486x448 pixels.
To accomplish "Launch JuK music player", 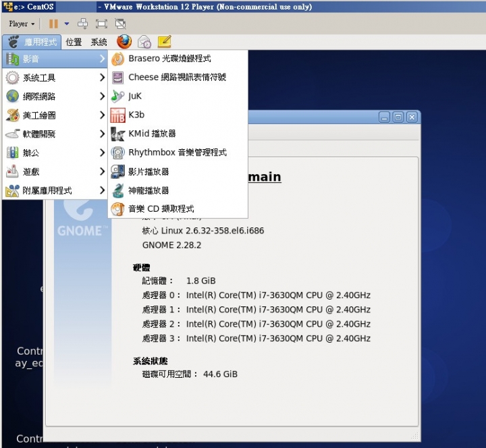I will 178,96.
